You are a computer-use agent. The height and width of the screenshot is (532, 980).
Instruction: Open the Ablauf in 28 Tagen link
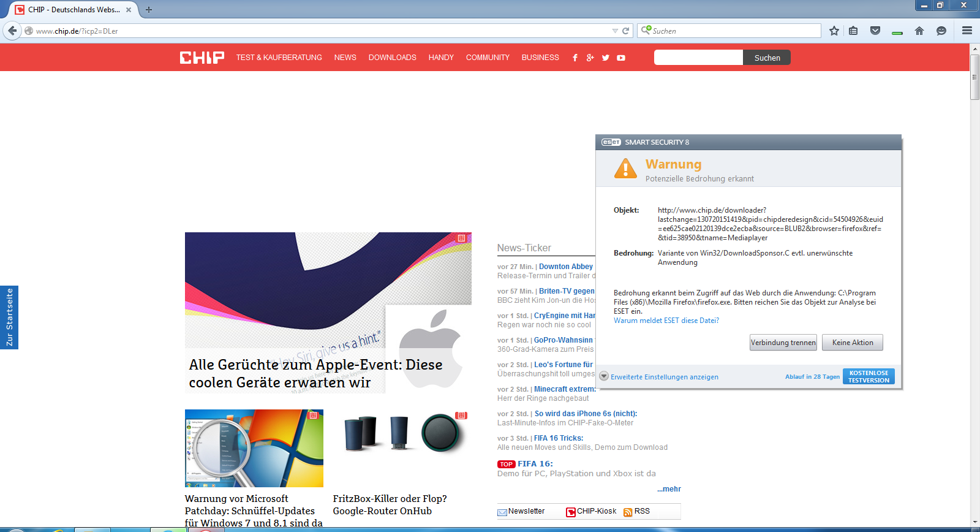[x=812, y=377]
